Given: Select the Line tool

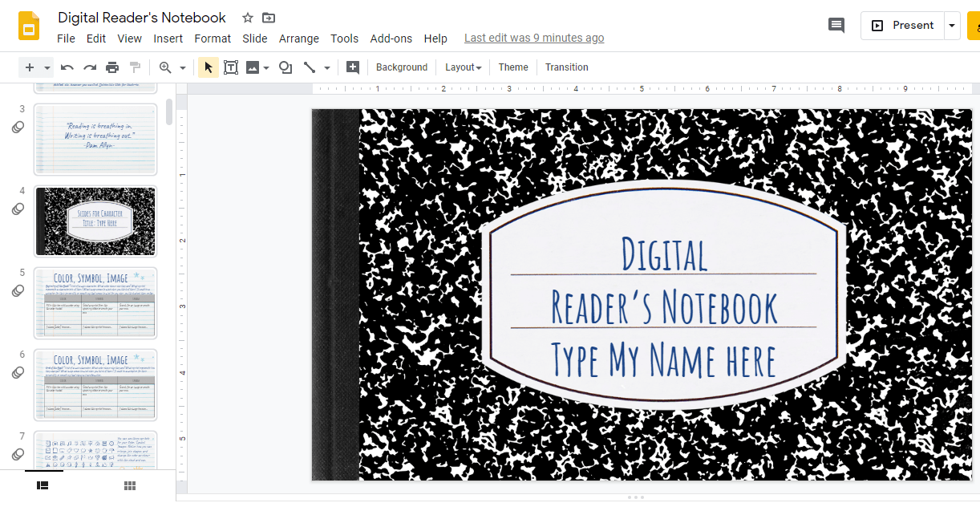Looking at the screenshot, I should pos(310,67).
